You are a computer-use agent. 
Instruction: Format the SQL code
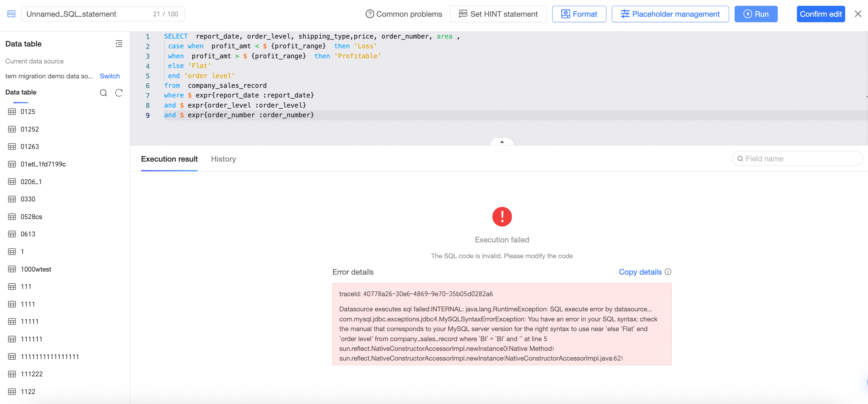pyautogui.click(x=579, y=14)
